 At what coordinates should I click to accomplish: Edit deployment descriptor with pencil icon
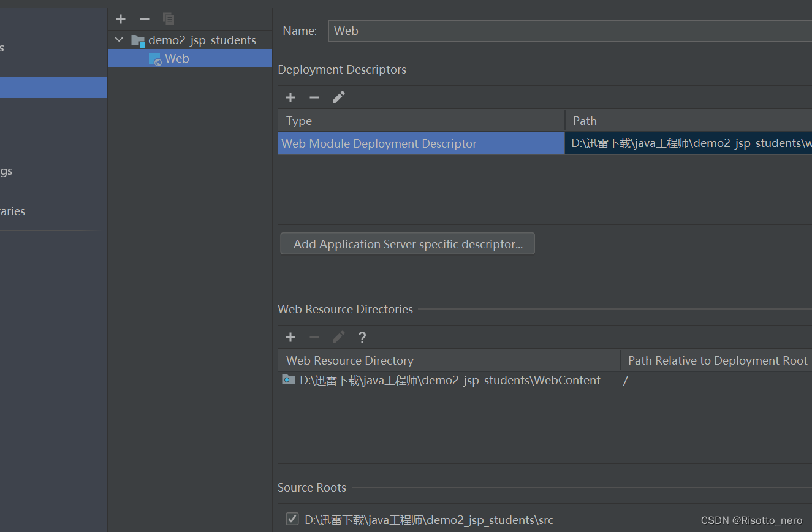point(339,97)
